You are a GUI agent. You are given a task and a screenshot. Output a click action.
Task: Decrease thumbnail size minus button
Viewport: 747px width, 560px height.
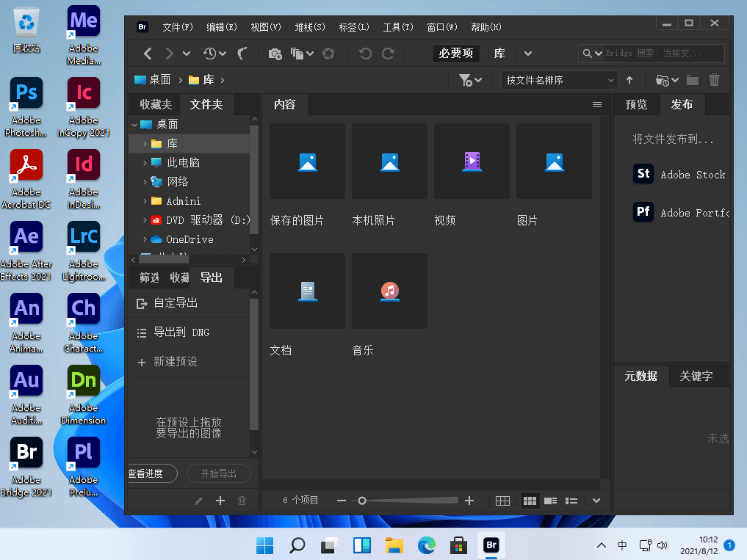tap(341, 501)
